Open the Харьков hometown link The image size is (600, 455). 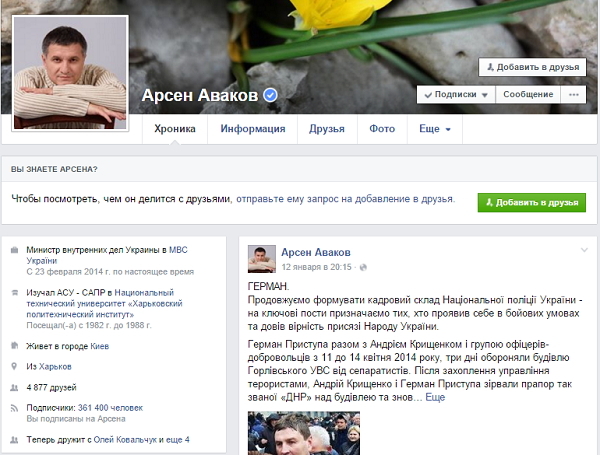click(x=55, y=367)
